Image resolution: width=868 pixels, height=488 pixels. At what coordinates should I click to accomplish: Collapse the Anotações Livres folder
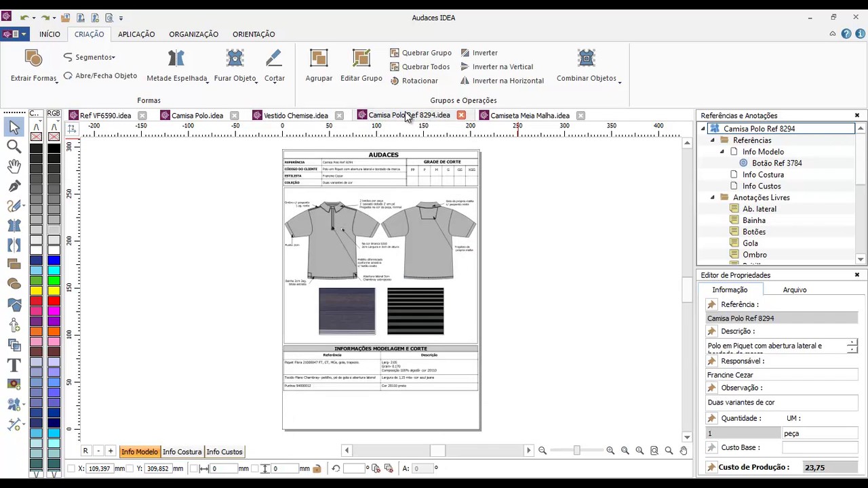(712, 197)
